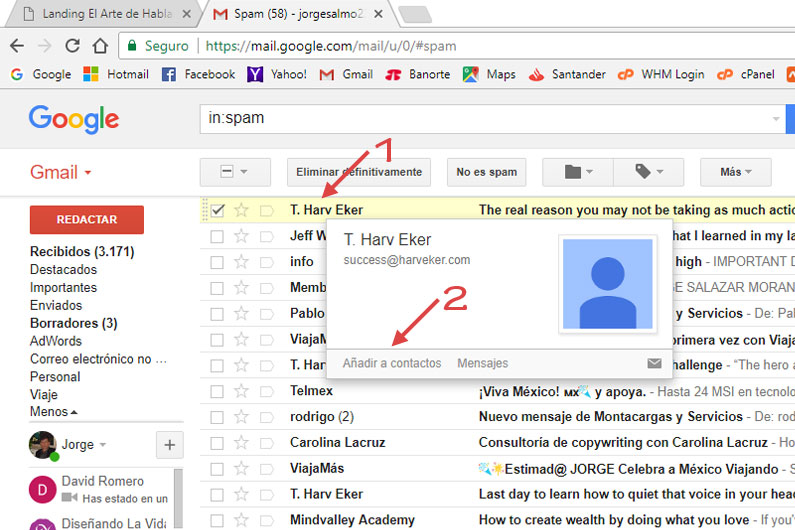Screen dimensions: 795x530
Task: Open search options arrow in search box
Action: 776,119
